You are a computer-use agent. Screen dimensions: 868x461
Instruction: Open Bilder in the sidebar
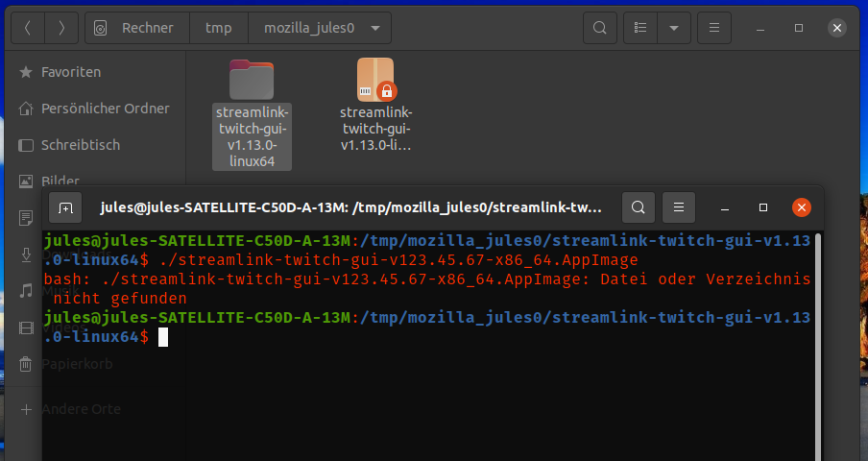60,180
